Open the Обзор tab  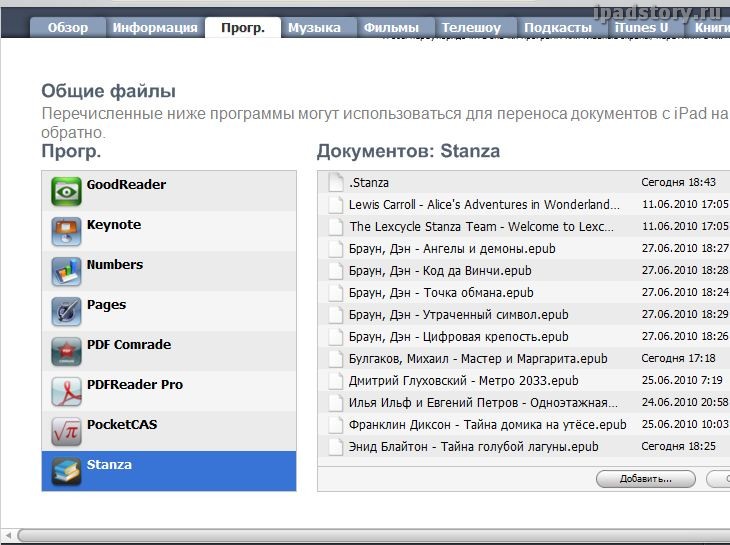68,27
